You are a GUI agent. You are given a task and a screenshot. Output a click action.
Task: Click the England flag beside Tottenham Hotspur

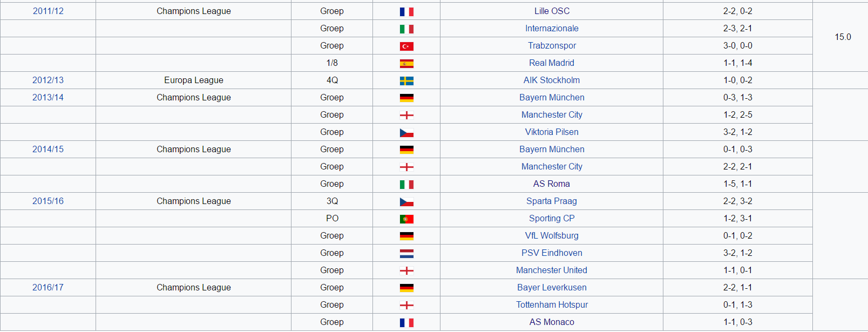(406, 306)
